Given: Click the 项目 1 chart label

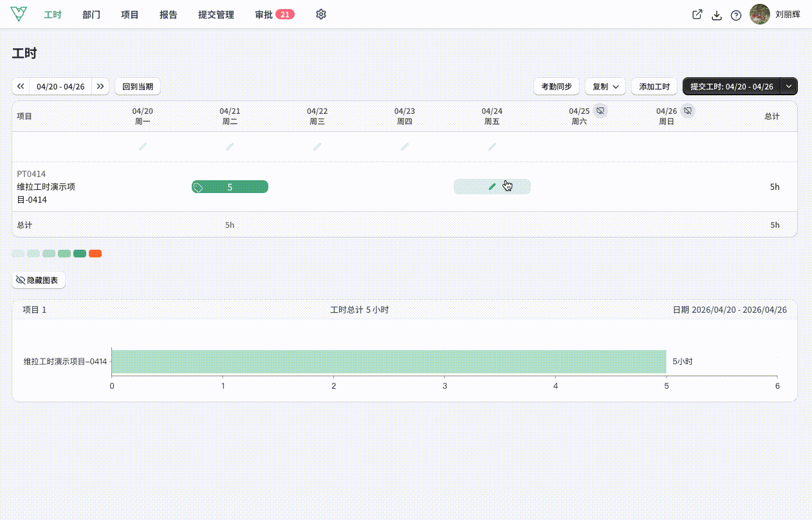Looking at the screenshot, I should click(x=35, y=310).
